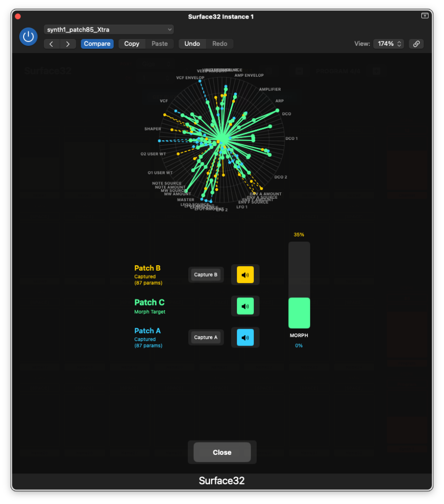Click Paste in the plugin toolbar
Viewport: 444px width, 504px height.
click(x=159, y=44)
